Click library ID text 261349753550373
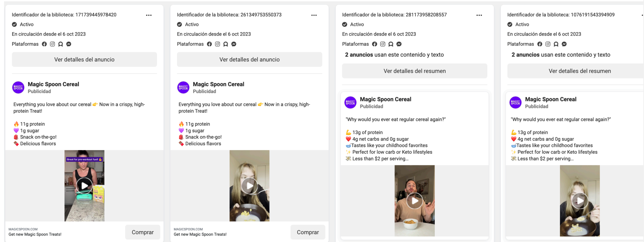The width and height of the screenshot is (644, 242). coord(229,15)
